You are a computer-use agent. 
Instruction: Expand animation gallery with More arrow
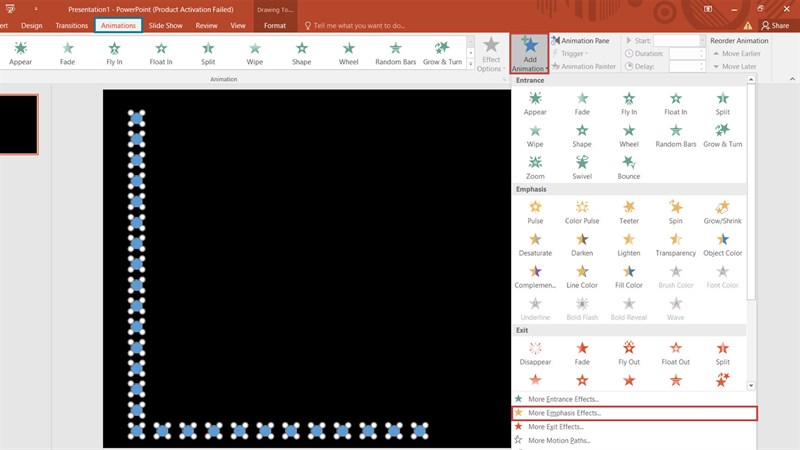point(470,65)
